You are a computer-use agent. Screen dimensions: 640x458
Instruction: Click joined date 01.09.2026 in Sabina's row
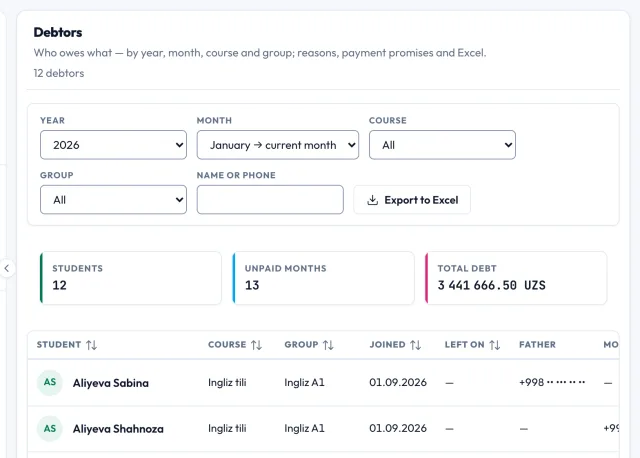398,382
